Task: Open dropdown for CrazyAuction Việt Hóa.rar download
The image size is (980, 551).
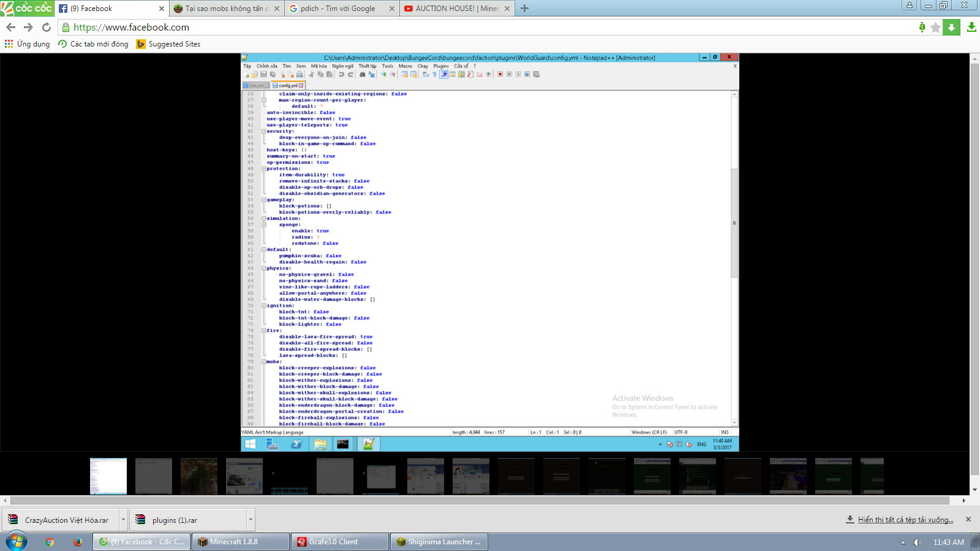Action: pyautogui.click(x=123, y=520)
